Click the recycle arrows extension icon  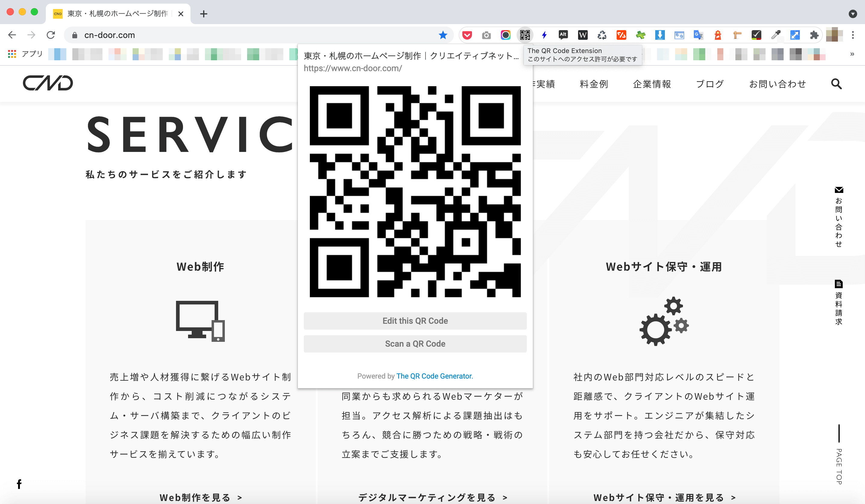[x=602, y=35]
